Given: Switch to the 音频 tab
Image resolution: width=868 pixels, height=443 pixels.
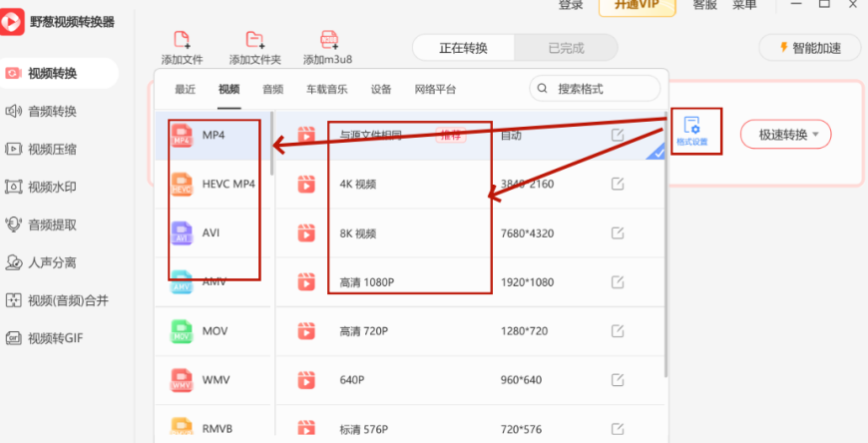Looking at the screenshot, I should click(x=273, y=89).
